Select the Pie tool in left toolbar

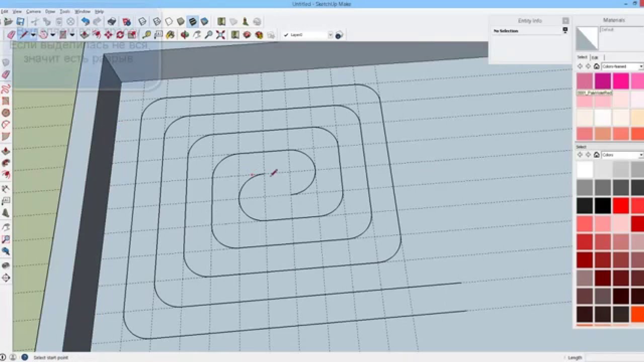(x=6, y=136)
